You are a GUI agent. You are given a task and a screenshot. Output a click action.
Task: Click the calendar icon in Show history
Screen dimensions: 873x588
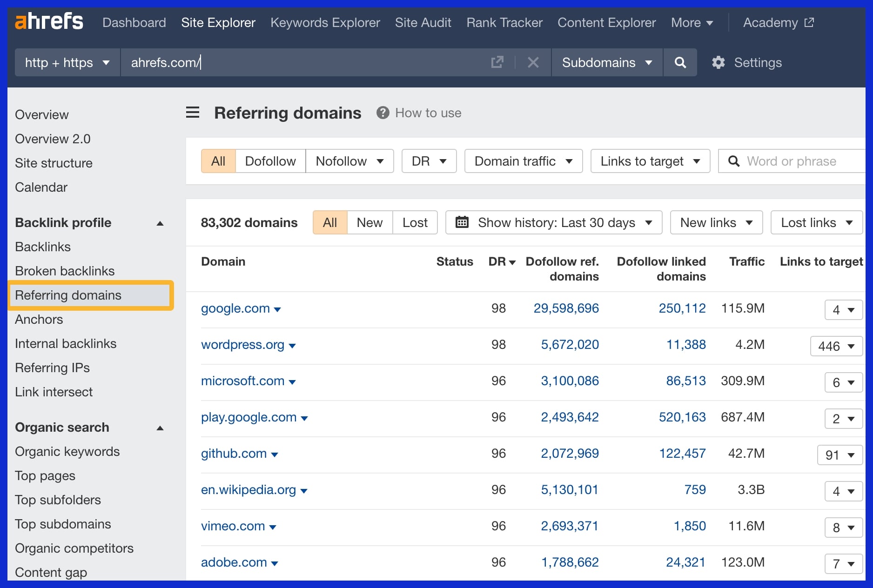[x=462, y=222]
